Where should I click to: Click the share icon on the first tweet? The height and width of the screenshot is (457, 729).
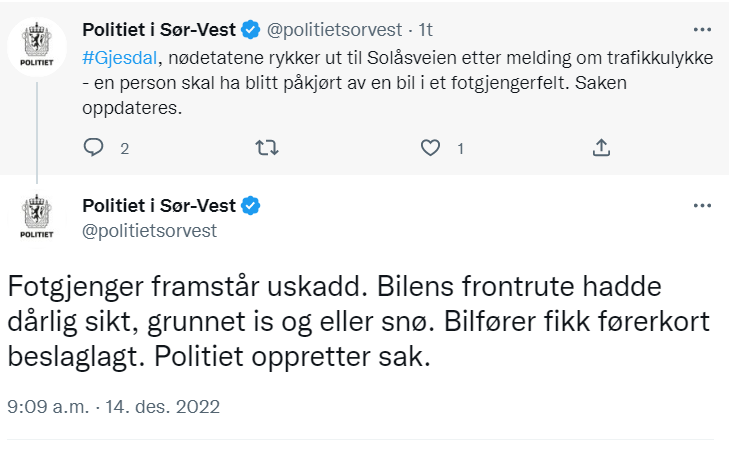(x=601, y=148)
